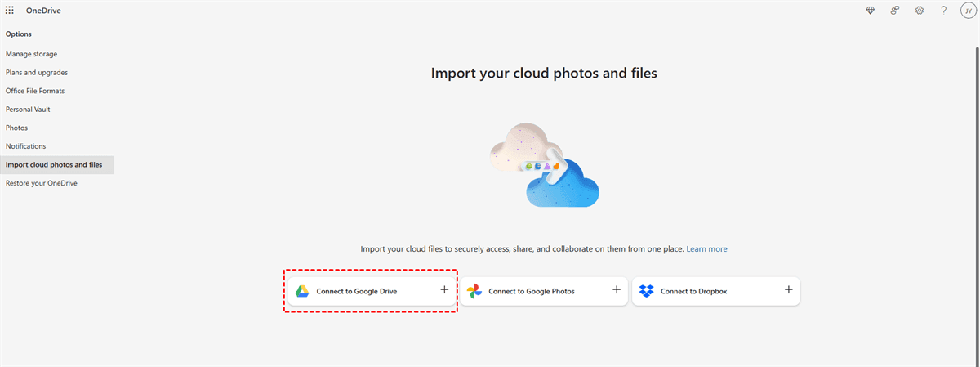The image size is (980, 367).
Task: Select Office File Formats option
Action: pos(35,91)
